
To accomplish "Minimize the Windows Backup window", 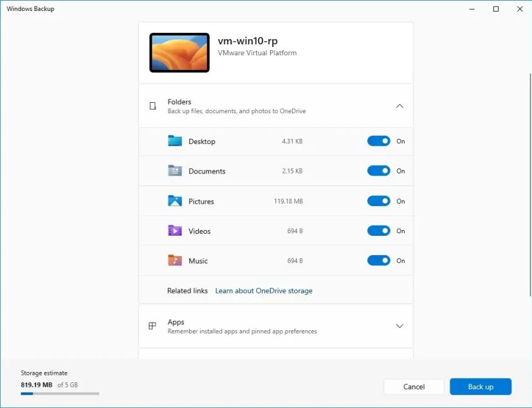I will click(x=472, y=9).
